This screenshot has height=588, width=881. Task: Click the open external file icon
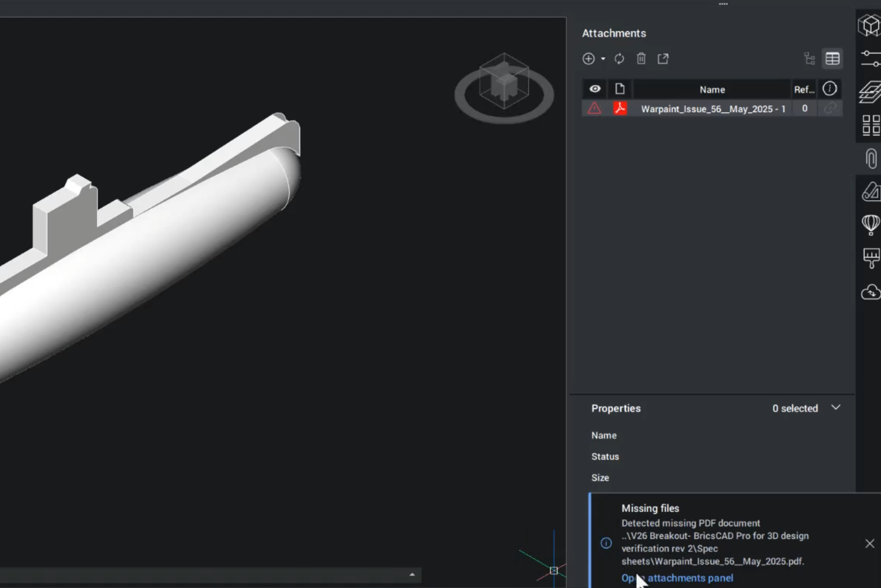[663, 59]
